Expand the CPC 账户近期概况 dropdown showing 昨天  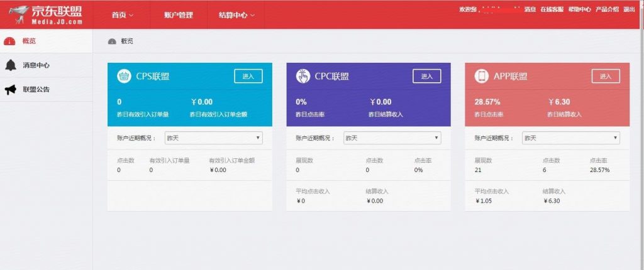click(x=392, y=138)
